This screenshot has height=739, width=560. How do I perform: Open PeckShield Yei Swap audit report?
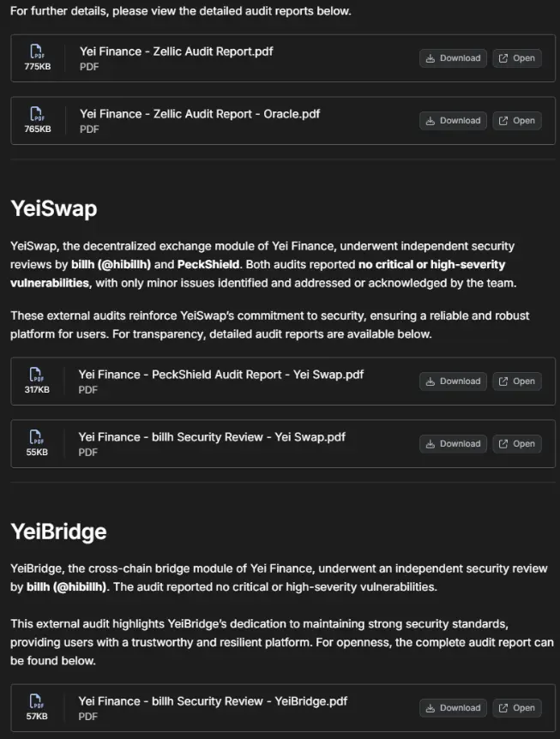tap(517, 382)
